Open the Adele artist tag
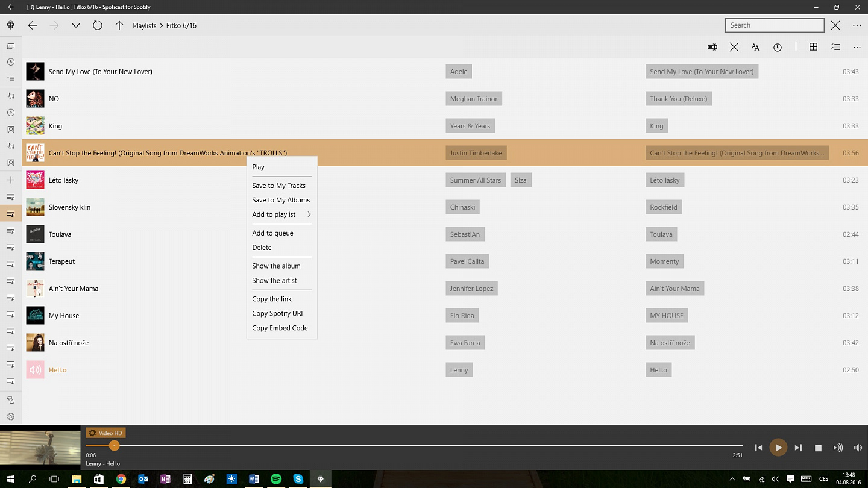This screenshot has width=868, height=488. pyautogui.click(x=459, y=72)
